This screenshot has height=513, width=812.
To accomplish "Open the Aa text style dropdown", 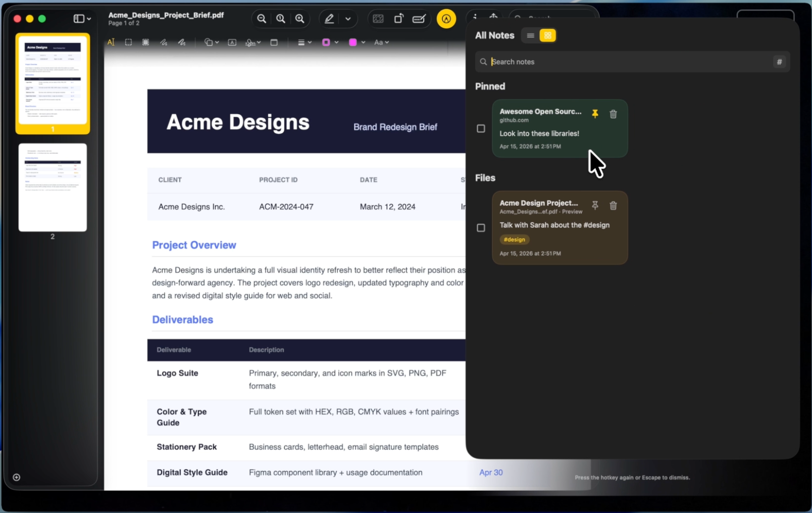I will pyautogui.click(x=381, y=42).
